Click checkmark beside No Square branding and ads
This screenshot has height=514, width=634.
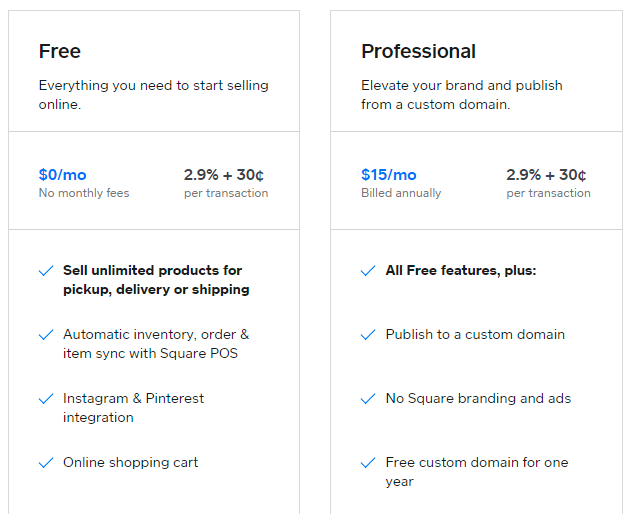click(x=368, y=399)
